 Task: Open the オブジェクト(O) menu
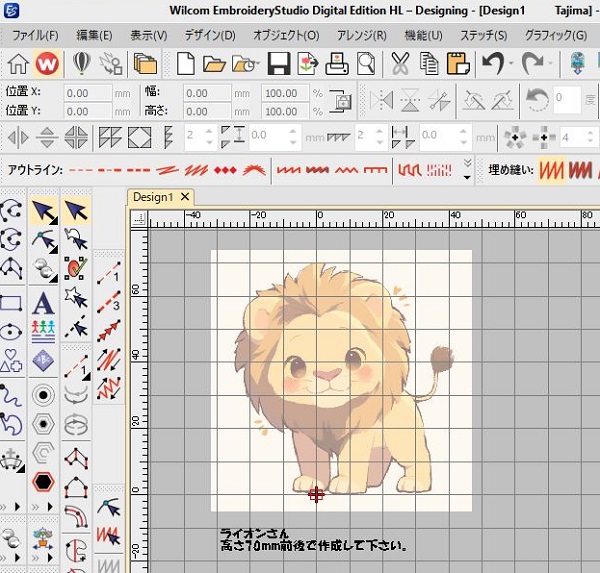pos(286,36)
